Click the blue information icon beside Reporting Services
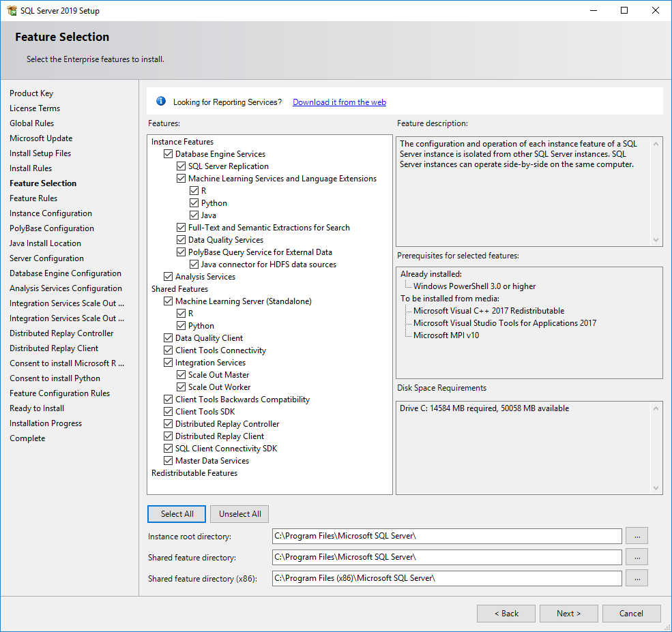Screen dimensions: 672x632 pyautogui.click(x=161, y=101)
